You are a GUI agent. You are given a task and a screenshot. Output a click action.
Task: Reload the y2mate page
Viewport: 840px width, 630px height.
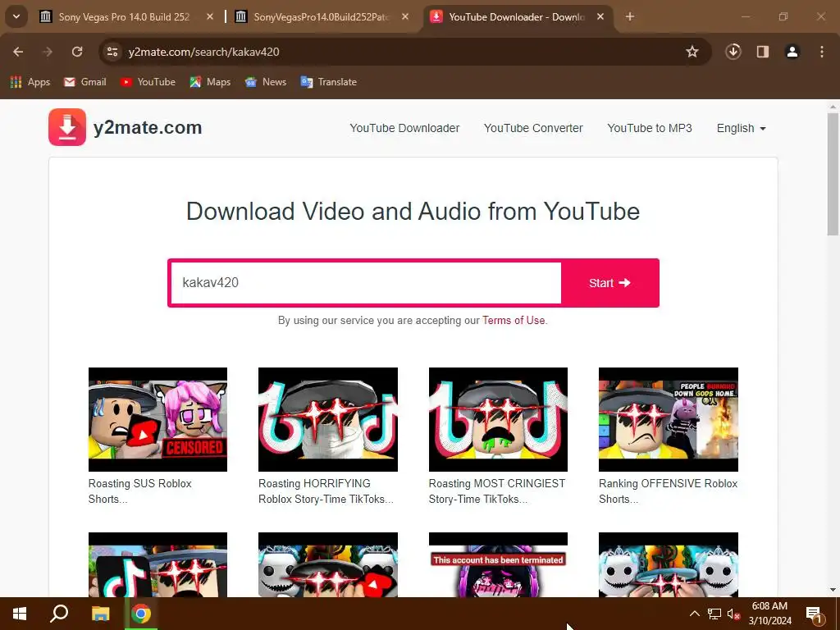77,52
